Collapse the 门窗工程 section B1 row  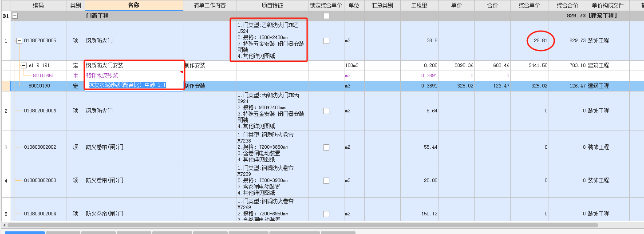click(x=15, y=16)
